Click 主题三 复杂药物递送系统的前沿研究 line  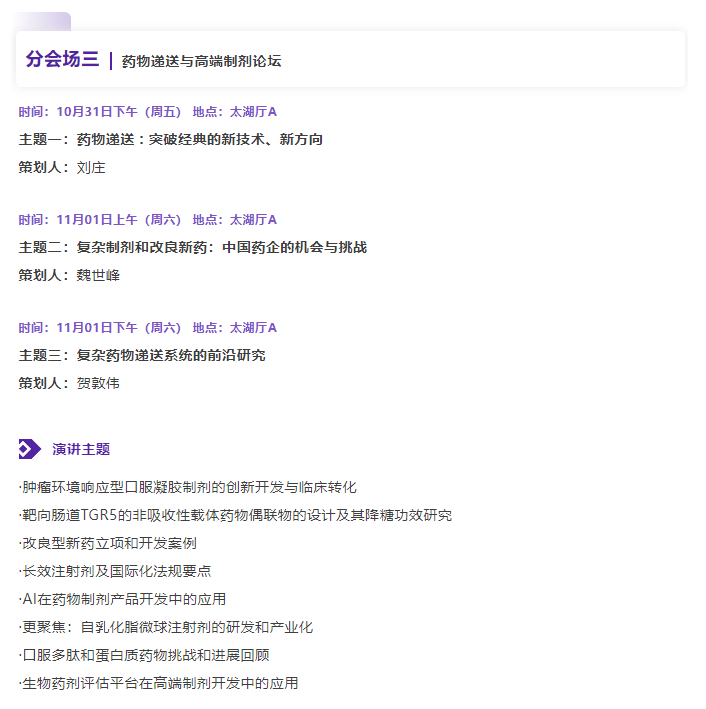142,355
